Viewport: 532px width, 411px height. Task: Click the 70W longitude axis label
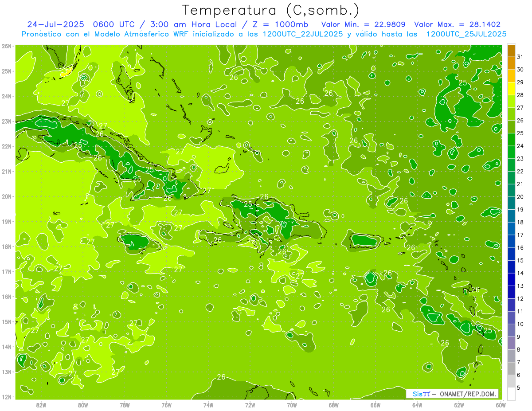[x=292, y=405]
